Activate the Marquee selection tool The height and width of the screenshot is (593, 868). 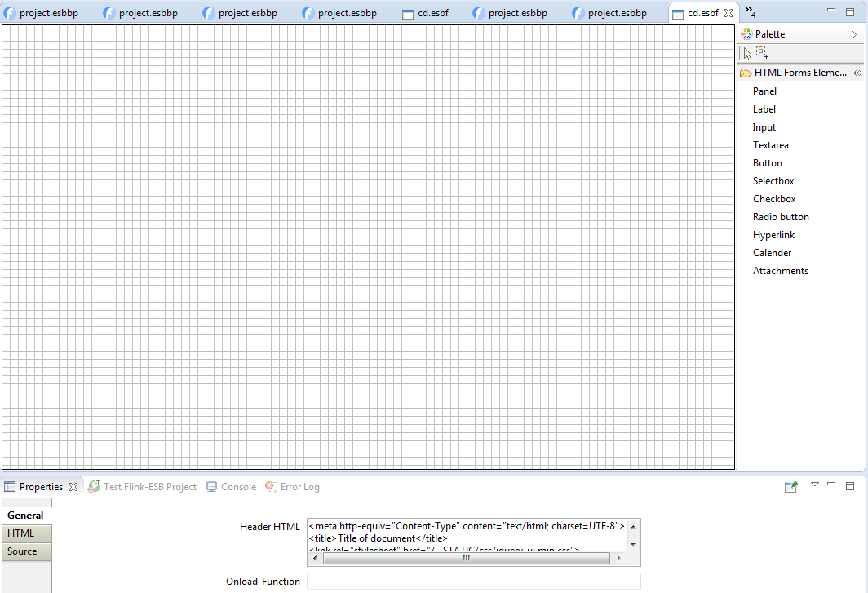[762, 53]
